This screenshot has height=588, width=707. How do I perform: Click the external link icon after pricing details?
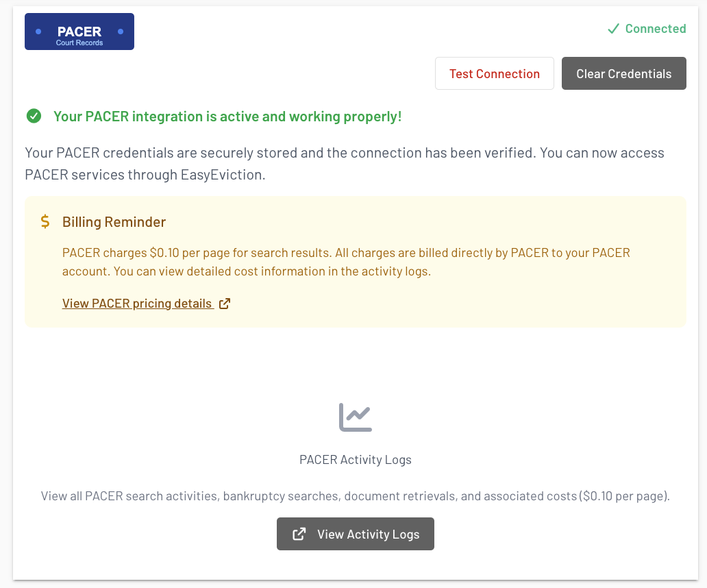(x=225, y=304)
